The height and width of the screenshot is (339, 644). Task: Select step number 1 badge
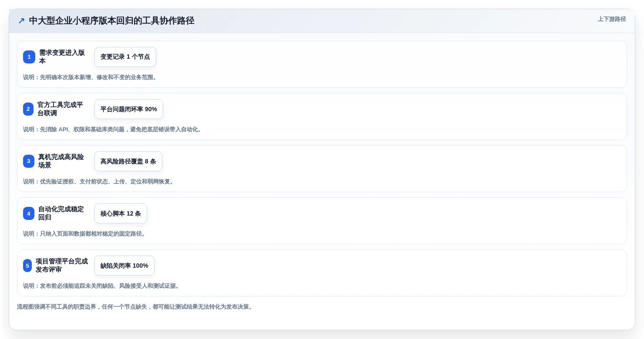[29, 57]
